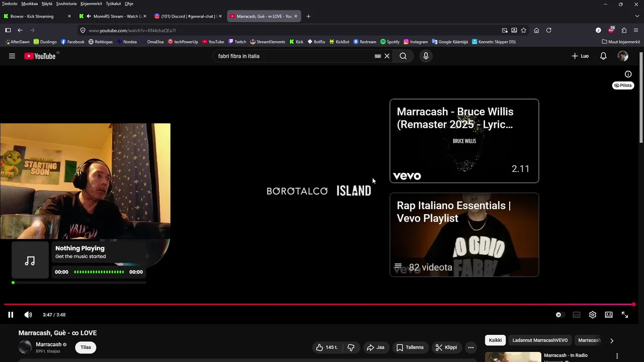Go to browser home page icon
The width and height of the screenshot is (644, 362).
coord(536,30)
